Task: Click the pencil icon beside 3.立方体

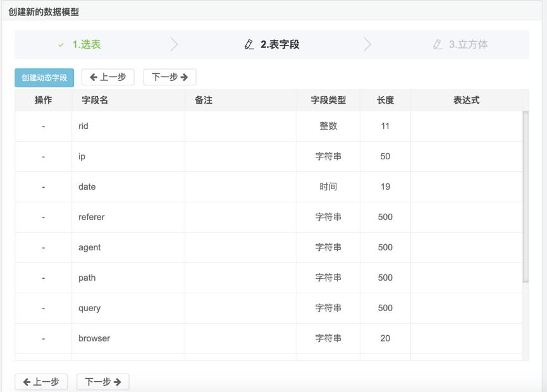Action: coord(438,45)
